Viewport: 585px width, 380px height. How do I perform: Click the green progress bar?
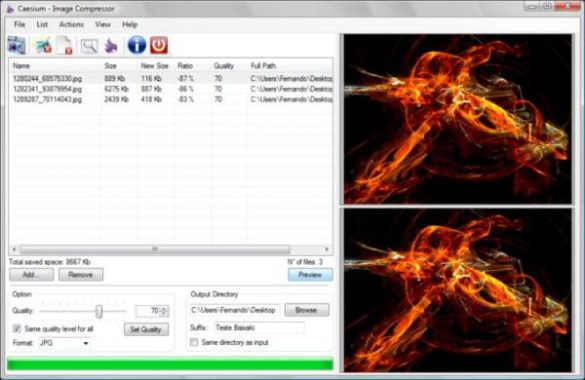(170, 364)
